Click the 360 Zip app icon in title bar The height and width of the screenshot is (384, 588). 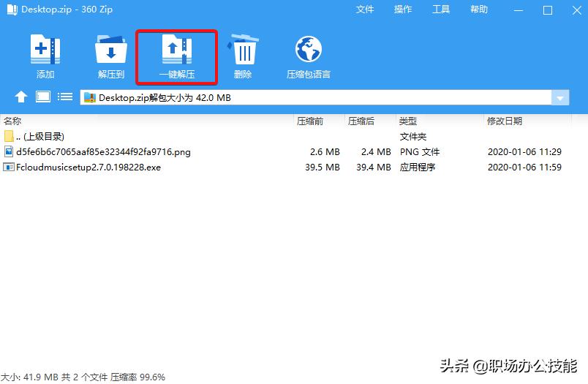pos(12,10)
